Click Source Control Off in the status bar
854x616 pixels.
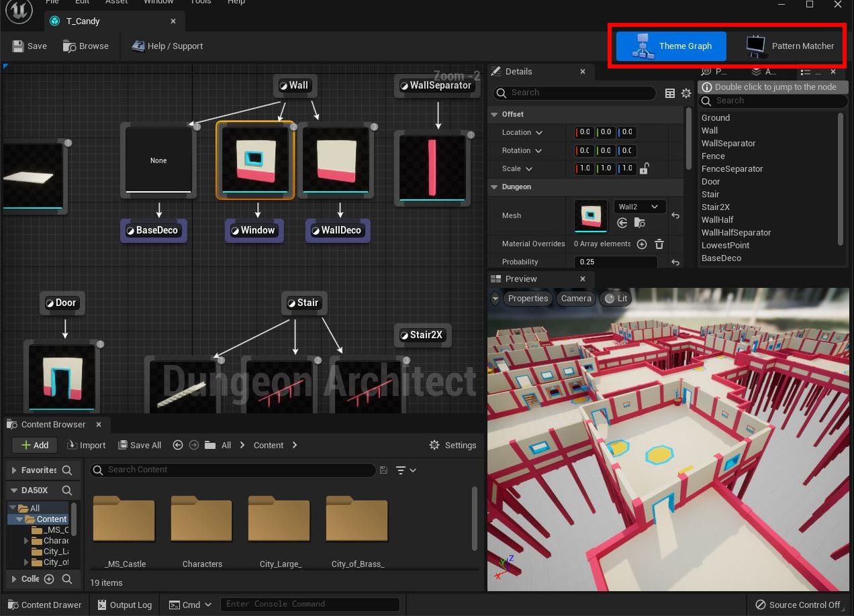click(x=798, y=605)
